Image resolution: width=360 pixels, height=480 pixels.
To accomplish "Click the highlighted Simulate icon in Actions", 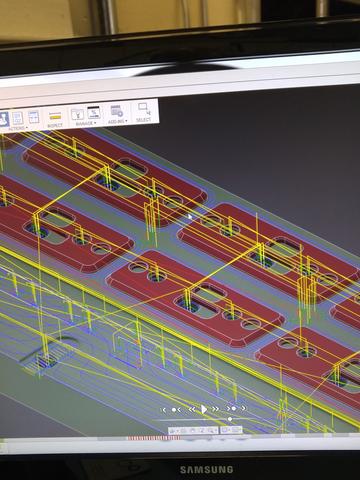I will click(3, 119).
